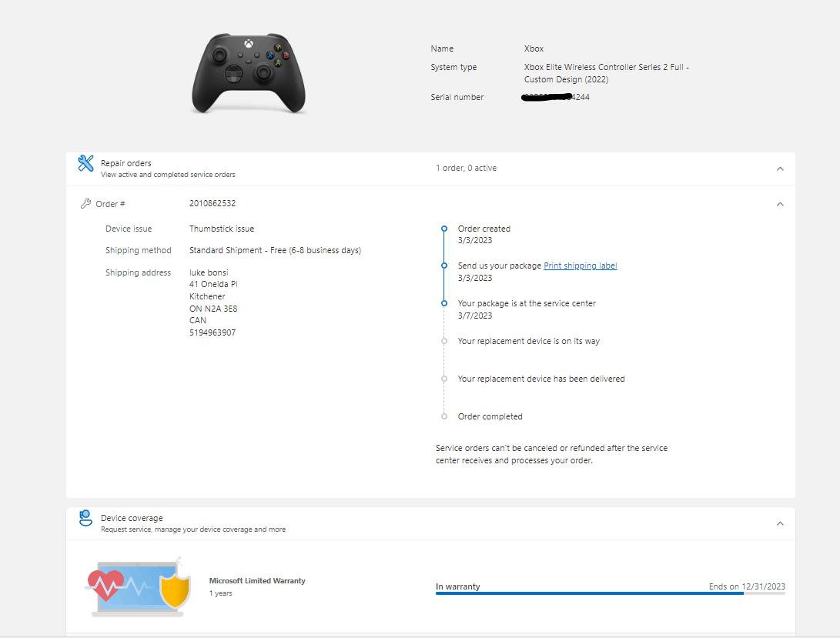Image resolution: width=840 pixels, height=638 pixels.
Task: Click the replacement device on its way marker
Action: pyautogui.click(x=444, y=341)
